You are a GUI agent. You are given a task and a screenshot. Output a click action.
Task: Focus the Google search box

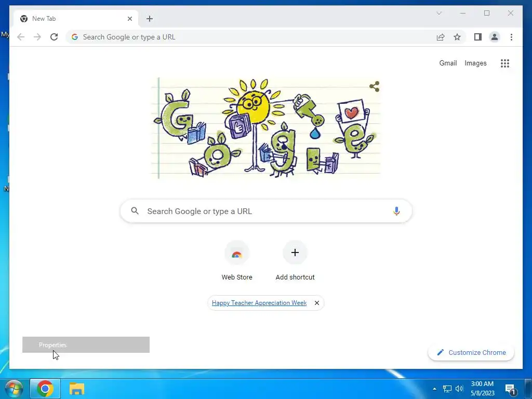pos(266,211)
